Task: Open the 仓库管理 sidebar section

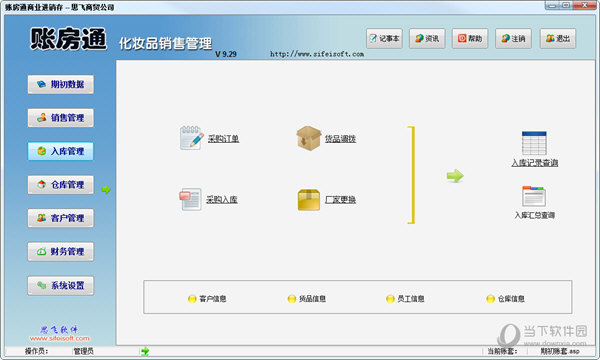Action: (60, 185)
